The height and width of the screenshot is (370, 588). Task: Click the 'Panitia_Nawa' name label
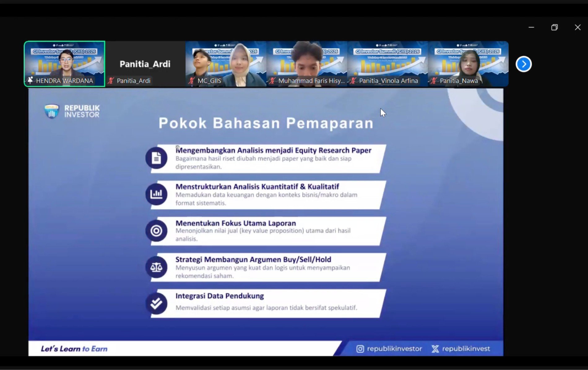coord(459,81)
